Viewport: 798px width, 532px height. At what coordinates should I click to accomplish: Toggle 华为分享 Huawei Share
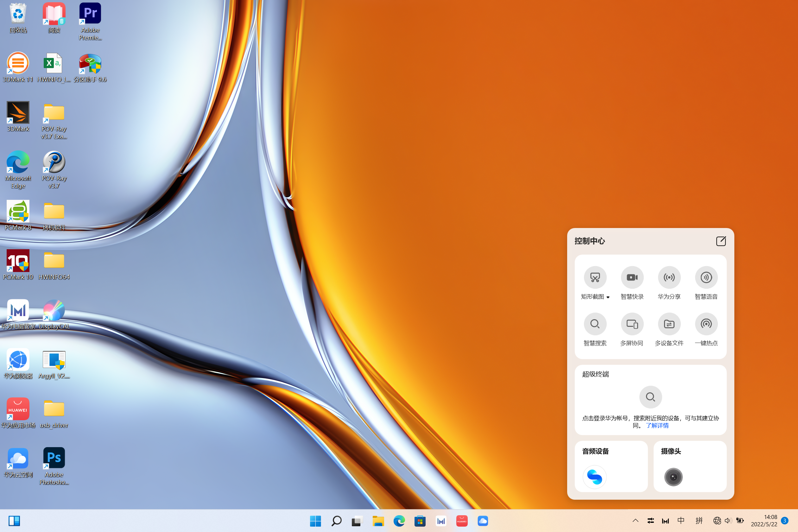(669, 277)
